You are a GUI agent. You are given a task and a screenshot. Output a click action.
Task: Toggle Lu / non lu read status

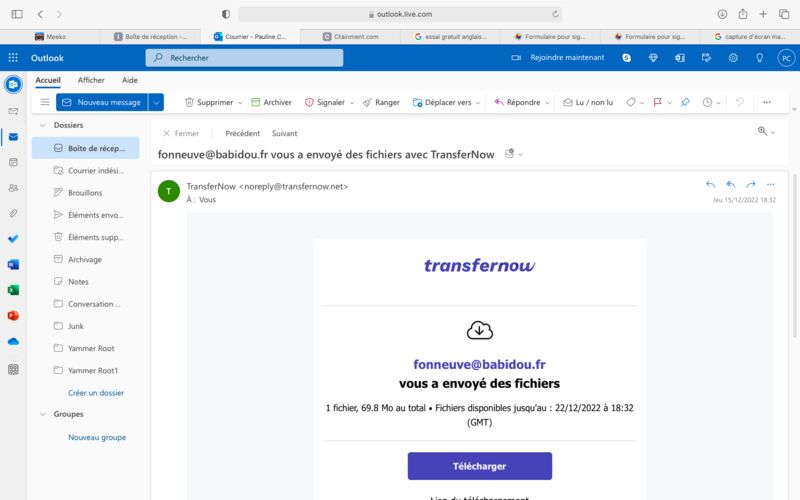tap(588, 102)
